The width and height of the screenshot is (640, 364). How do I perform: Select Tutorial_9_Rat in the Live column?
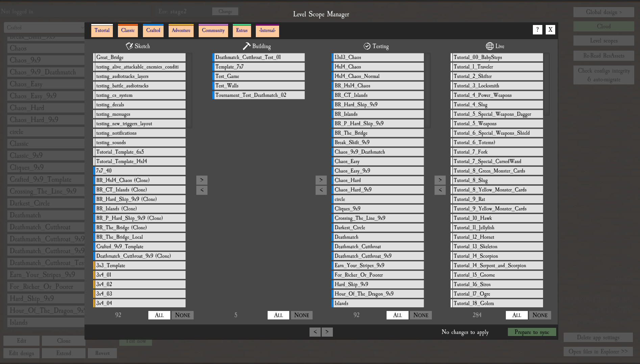[x=497, y=199]
